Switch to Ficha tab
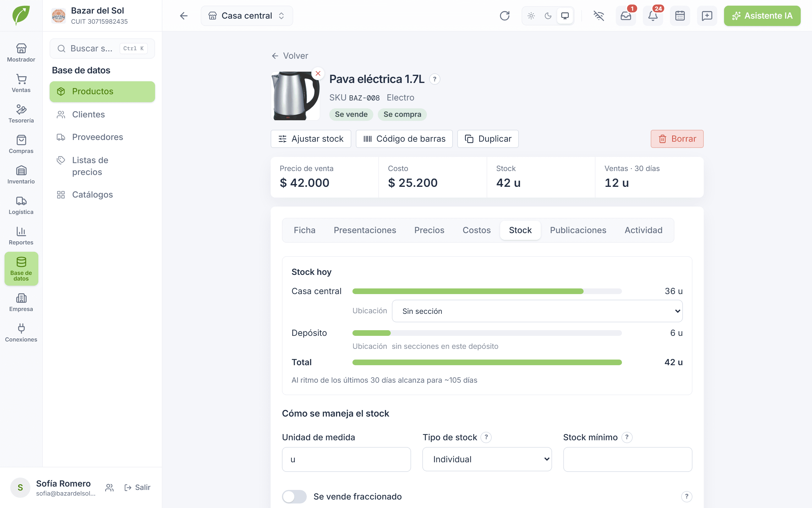This screenshot has width=812, height=508. point(304,230)
